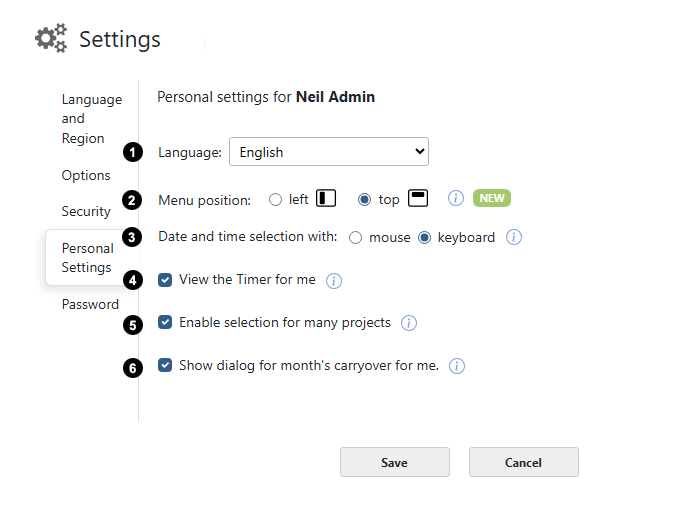Open info icon for View the Timer

click(x=333, y=280)
